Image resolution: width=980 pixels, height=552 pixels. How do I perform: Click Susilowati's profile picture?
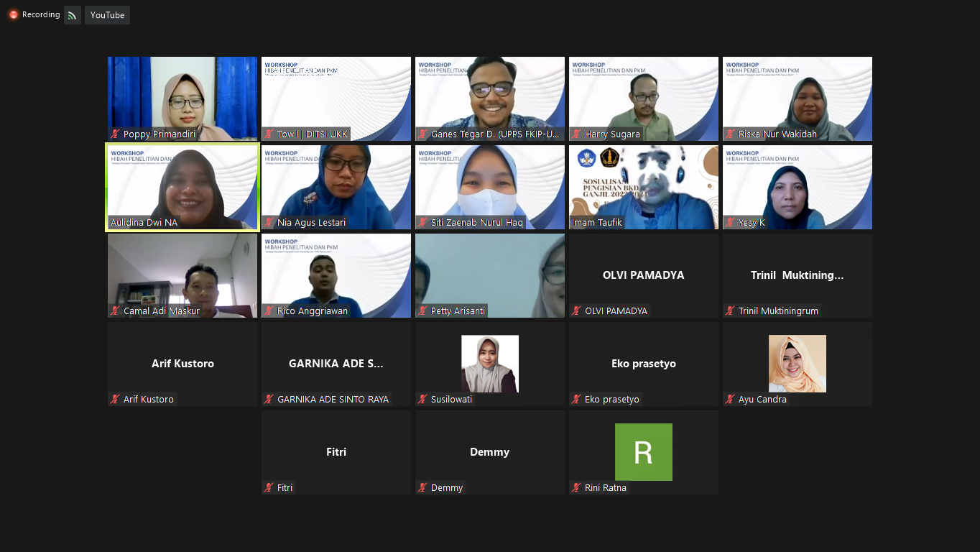490,364
